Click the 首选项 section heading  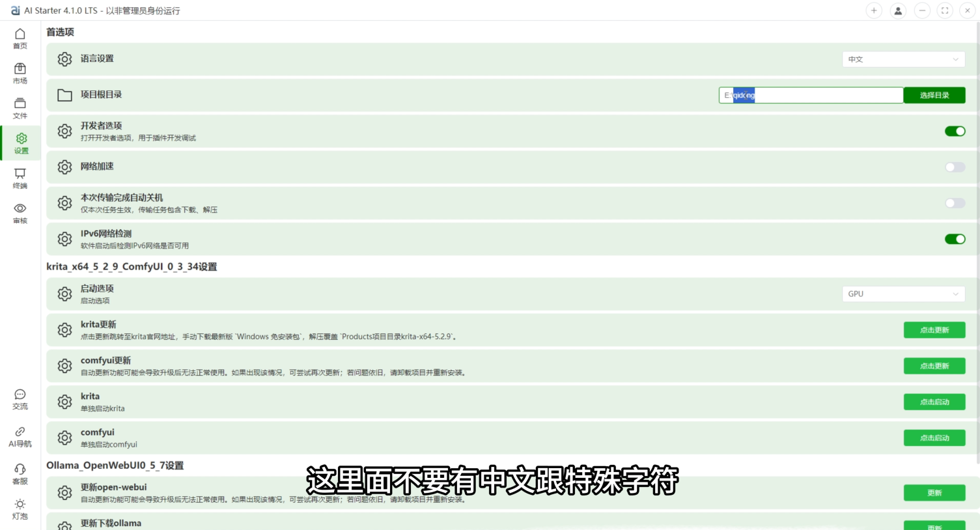tap(60, 32)
